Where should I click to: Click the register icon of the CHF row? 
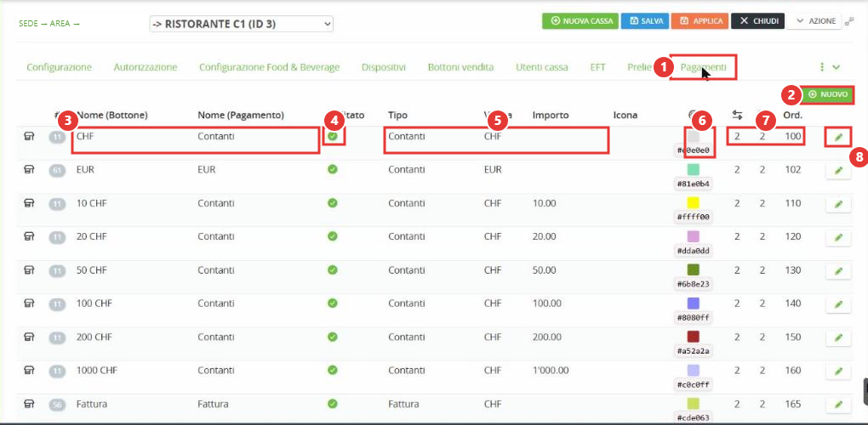29,137
